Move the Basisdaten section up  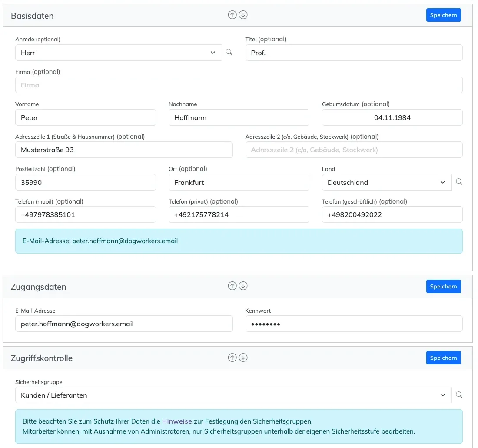tap(232, 15)
